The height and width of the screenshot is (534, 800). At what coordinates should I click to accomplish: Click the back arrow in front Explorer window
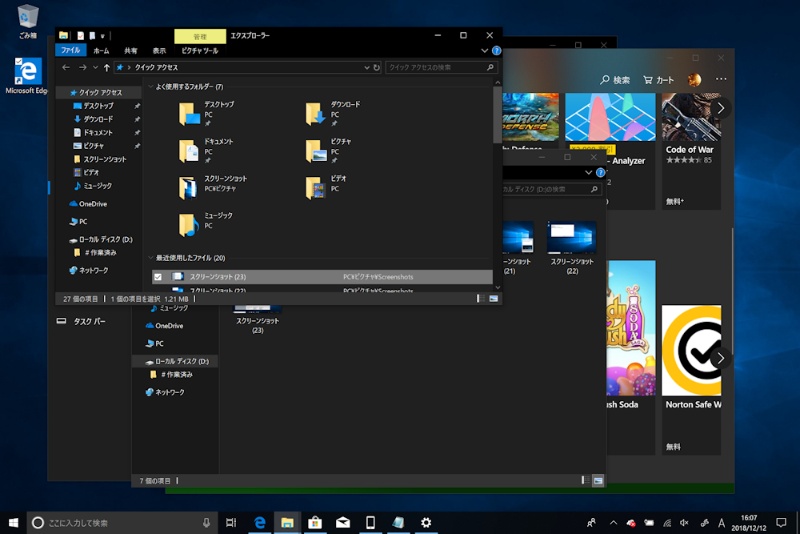(66, 67)
